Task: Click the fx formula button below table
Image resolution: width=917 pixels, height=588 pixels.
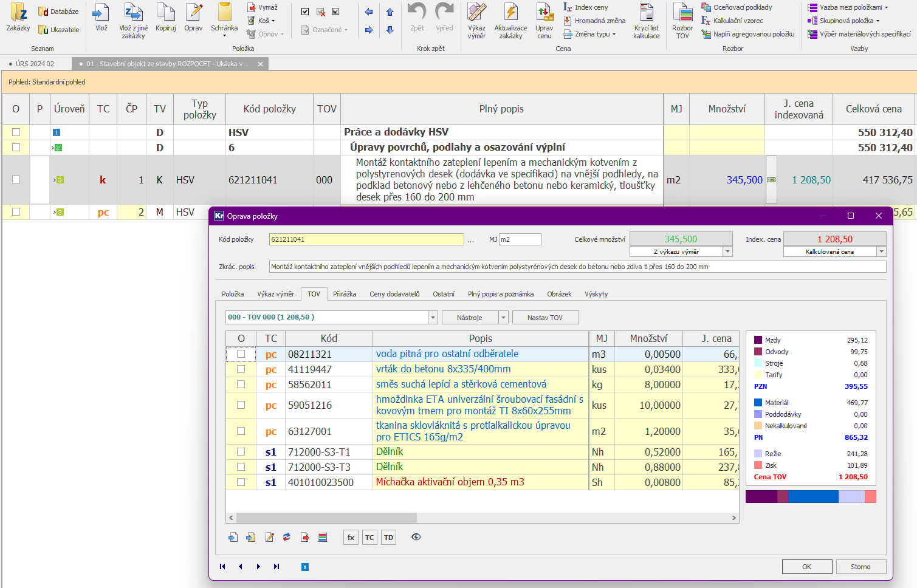Action: point(351,538)
